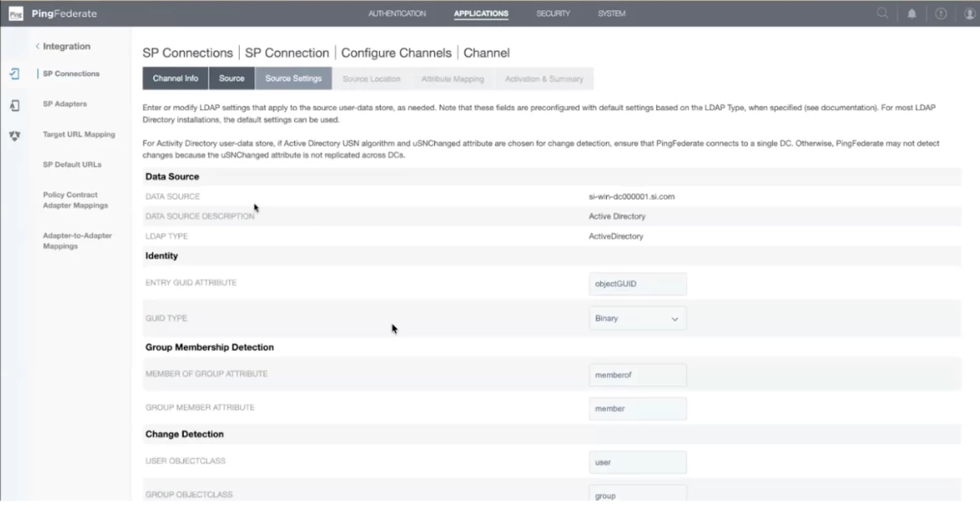Click the Data Source section heading

[172, 177]
